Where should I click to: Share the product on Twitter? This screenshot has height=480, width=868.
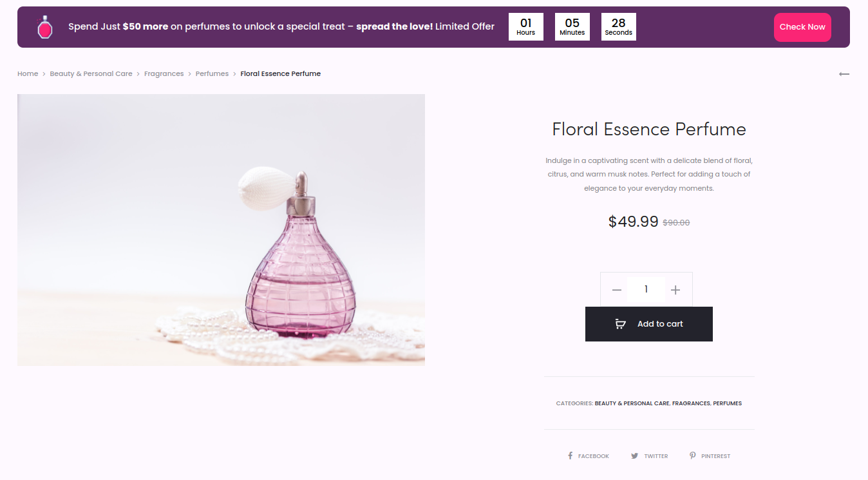649,456
